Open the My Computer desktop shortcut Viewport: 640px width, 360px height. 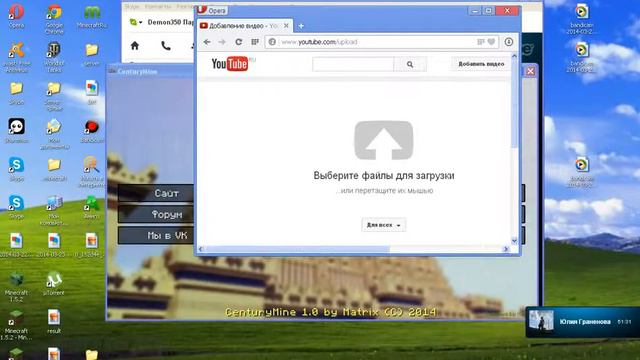pos(54,210)
